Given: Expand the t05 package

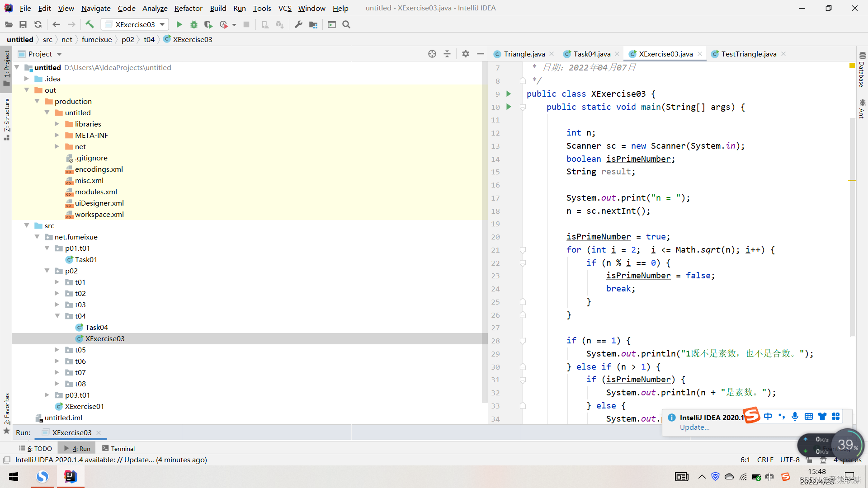Looking at the screenshot, I should click(x=57, y=350).
